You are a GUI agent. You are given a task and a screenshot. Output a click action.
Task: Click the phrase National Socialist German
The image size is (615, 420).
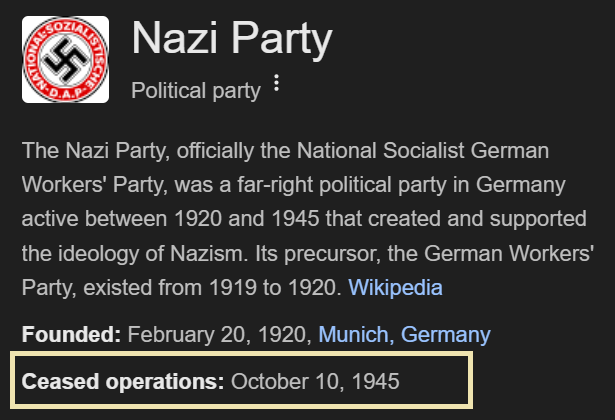click(423, 151)
